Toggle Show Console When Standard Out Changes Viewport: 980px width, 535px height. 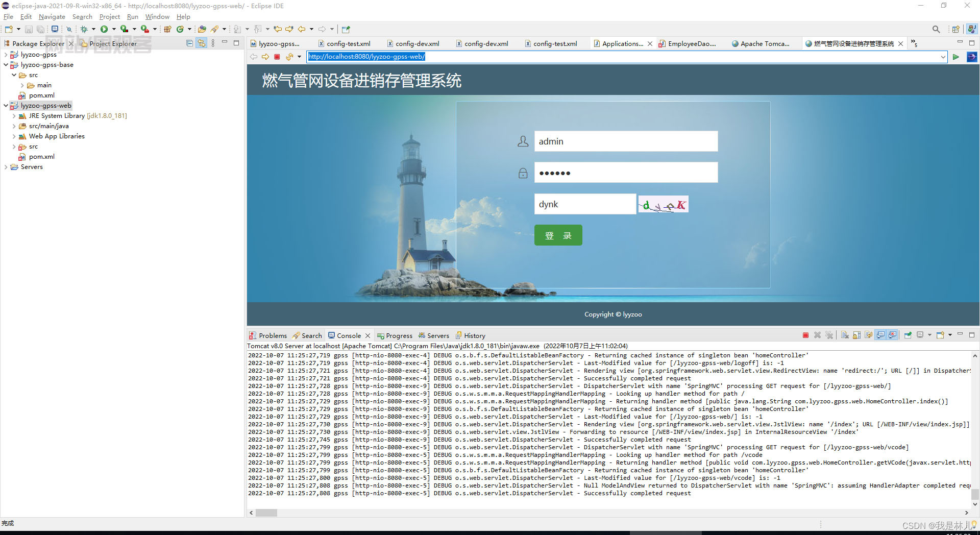pos(881,335)
